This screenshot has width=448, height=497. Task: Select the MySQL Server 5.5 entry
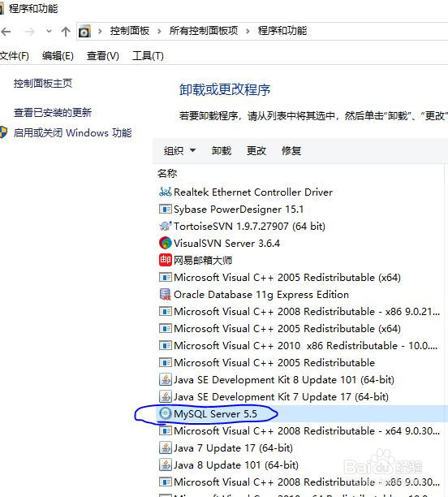pyautogui.click(x=301, y=413)
